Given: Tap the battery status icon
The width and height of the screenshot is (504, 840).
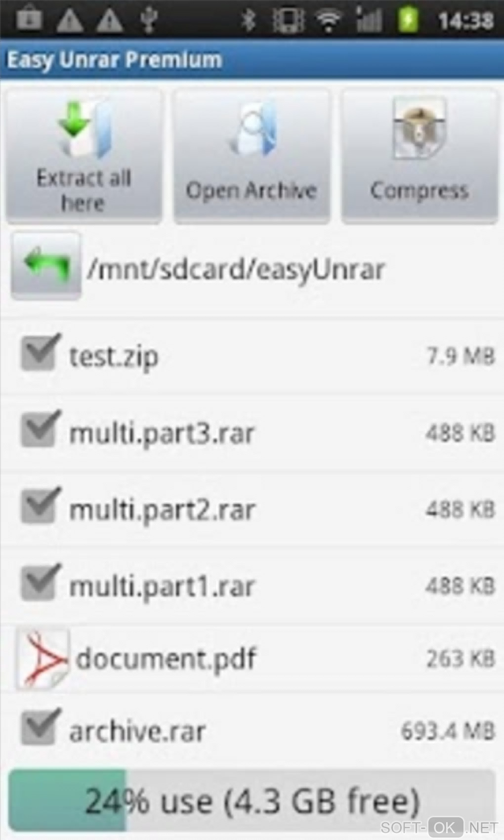Looking at the screenshot, I should (x=409, y=20).
